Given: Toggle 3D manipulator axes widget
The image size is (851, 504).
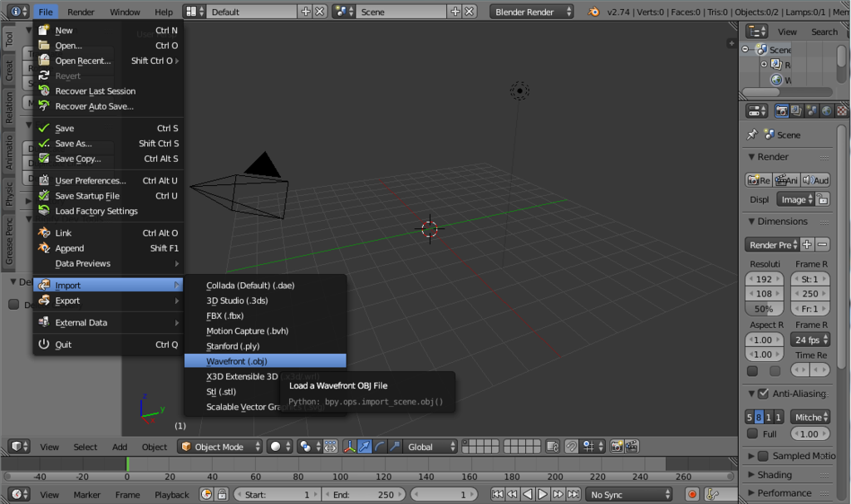Looking at the screenshot, I should coord(350,447).
